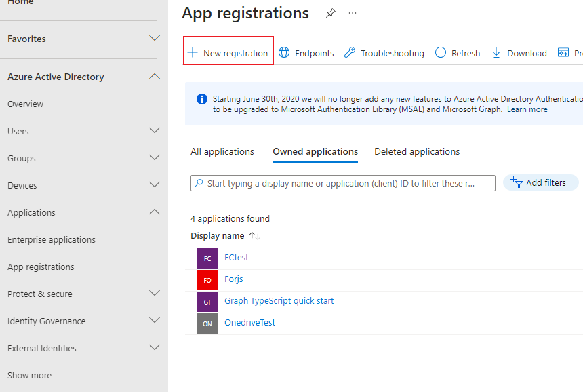Click the Display name column header
The image size is (583, 392).
point(217,236)
